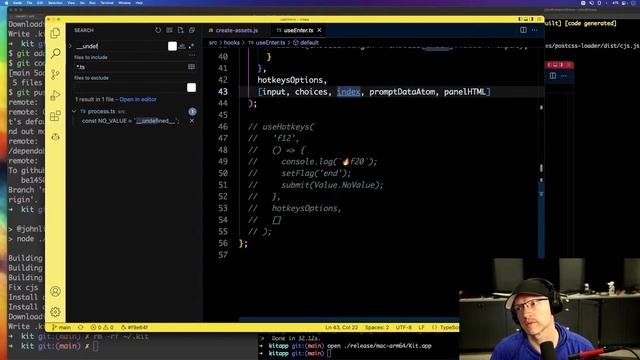The width and height of the screenshot is (640, 360).
Task: Open the src breadcrumb dropdown
Action: coord(213,42)
